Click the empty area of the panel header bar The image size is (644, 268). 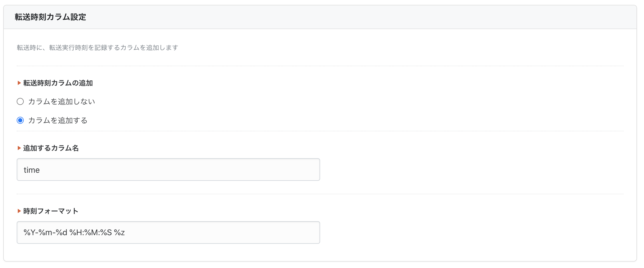(350, 17)
